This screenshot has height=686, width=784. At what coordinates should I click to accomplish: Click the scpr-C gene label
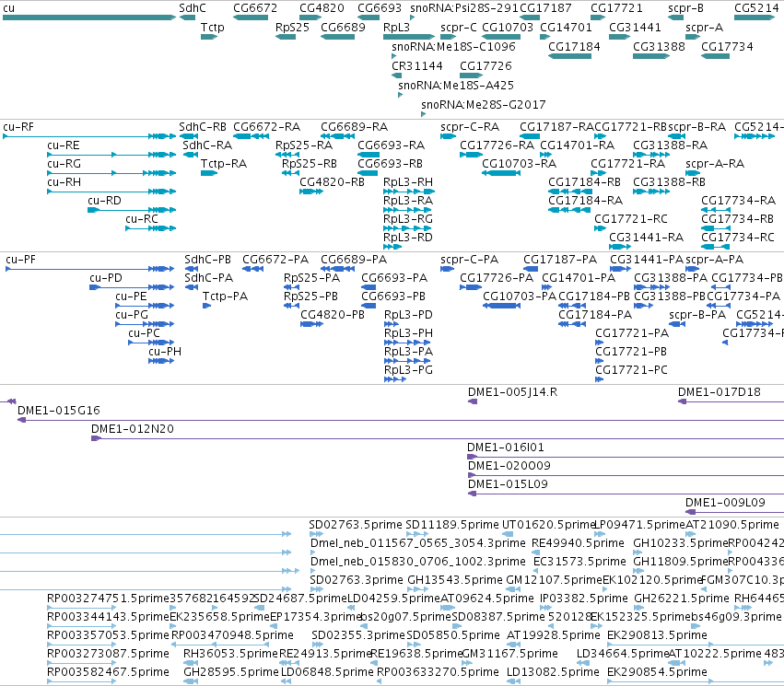click(x=459, y=28)
